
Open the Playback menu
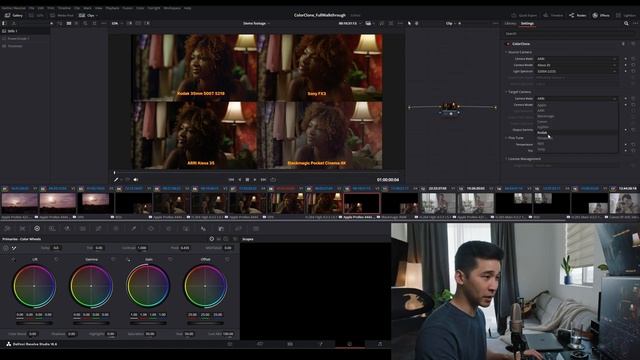(x=112, y=8)
